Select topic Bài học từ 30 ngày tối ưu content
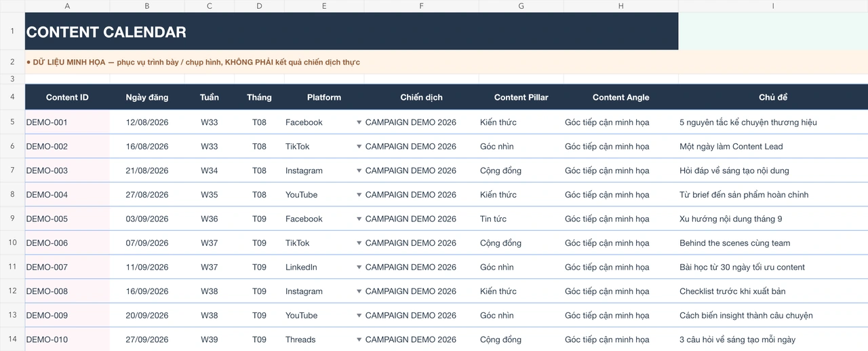The height and width of the screenshot is (351, 868). pyautogui.click(x=773, y=267)
